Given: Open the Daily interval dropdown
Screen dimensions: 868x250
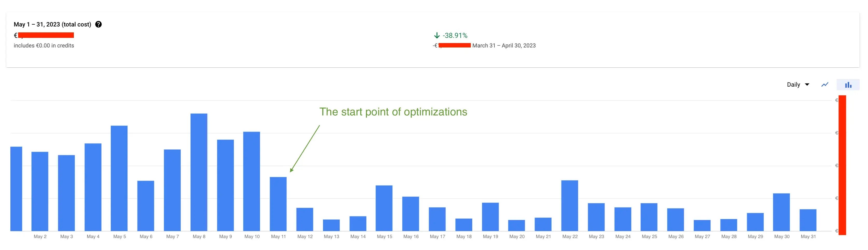Looking at the screenshot, I should pyautogui.click(x=798, y=85).
